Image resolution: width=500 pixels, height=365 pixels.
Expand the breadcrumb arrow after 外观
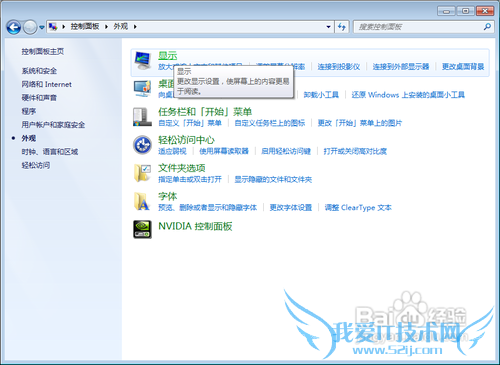(x=135, y=26)
